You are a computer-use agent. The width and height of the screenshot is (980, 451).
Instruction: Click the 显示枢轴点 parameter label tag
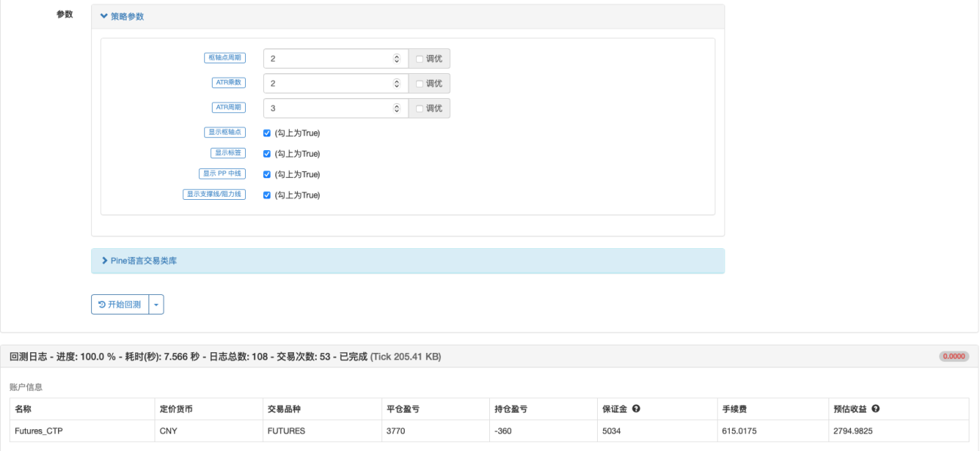coord(224,133)
